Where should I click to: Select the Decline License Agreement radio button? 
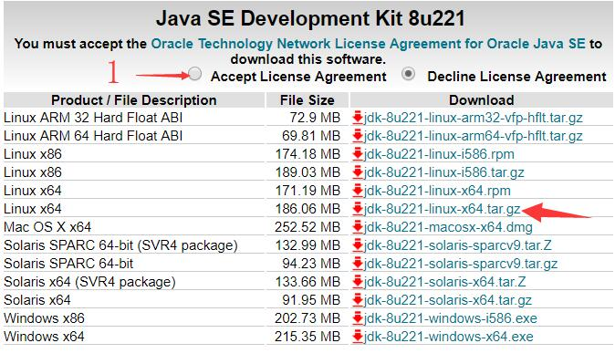coord(408,74)
